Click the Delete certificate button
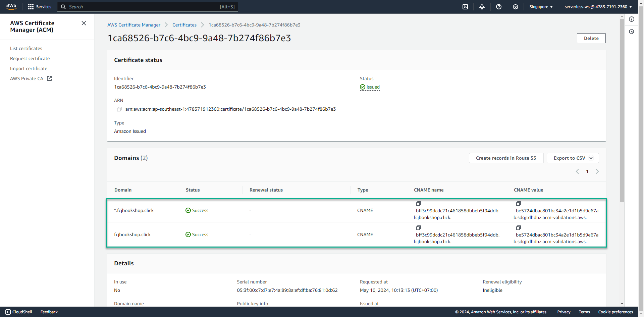 pyautogui.click(x=591, y=38)
